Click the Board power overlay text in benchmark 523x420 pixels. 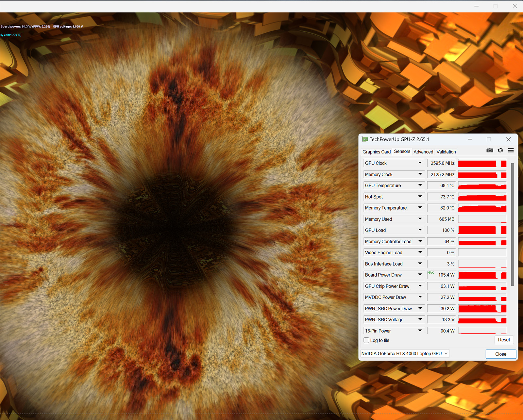point(42,26)
